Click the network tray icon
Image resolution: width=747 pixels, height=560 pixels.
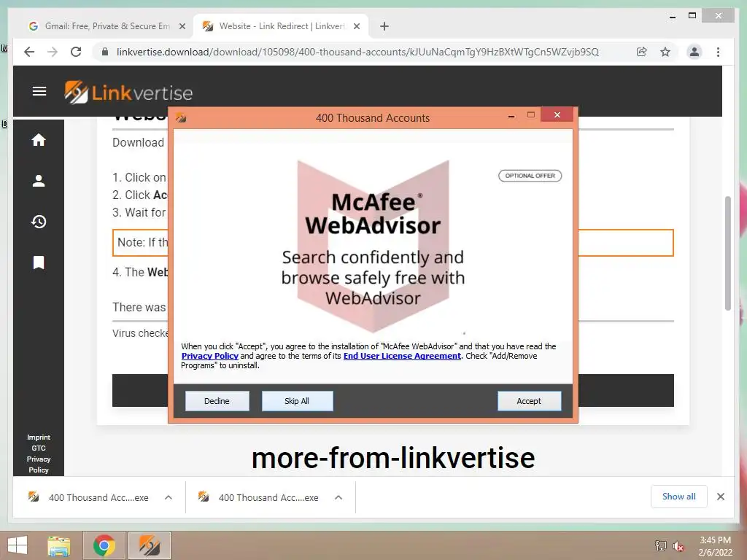[660, 546]
